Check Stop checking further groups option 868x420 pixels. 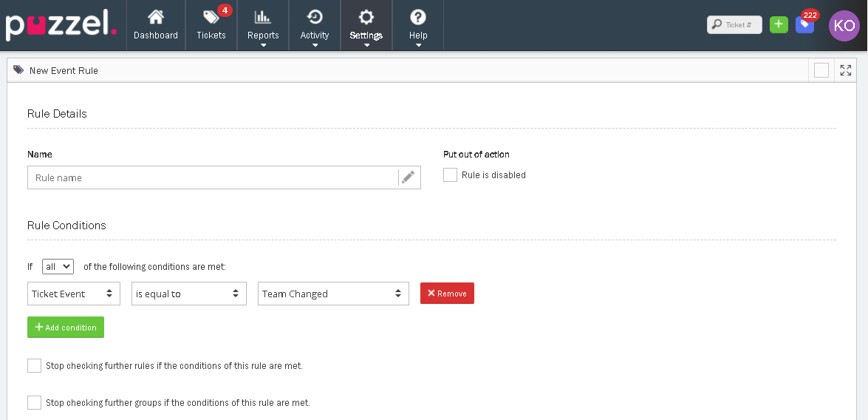click(x=34, y=402)
